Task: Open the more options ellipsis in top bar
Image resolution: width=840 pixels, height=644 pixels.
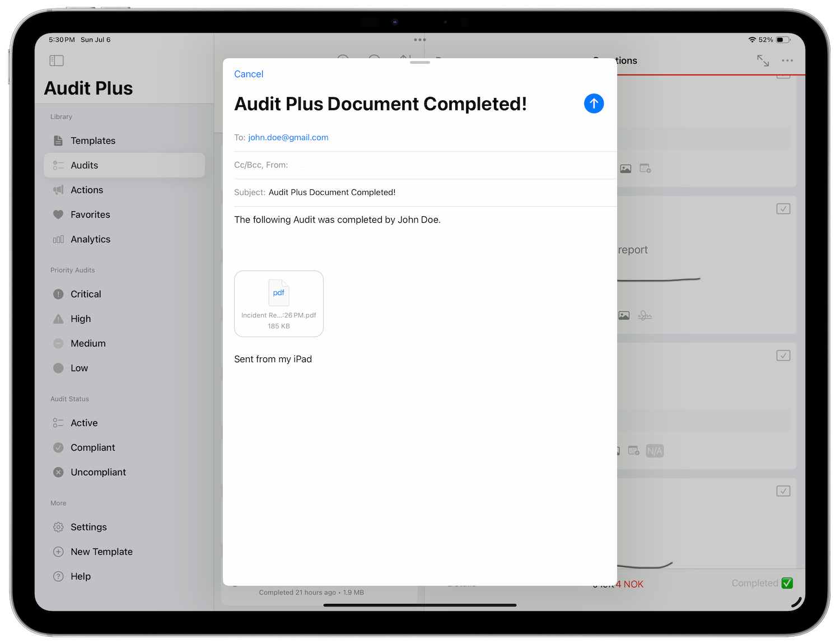Action: click(x=787, y=60)
